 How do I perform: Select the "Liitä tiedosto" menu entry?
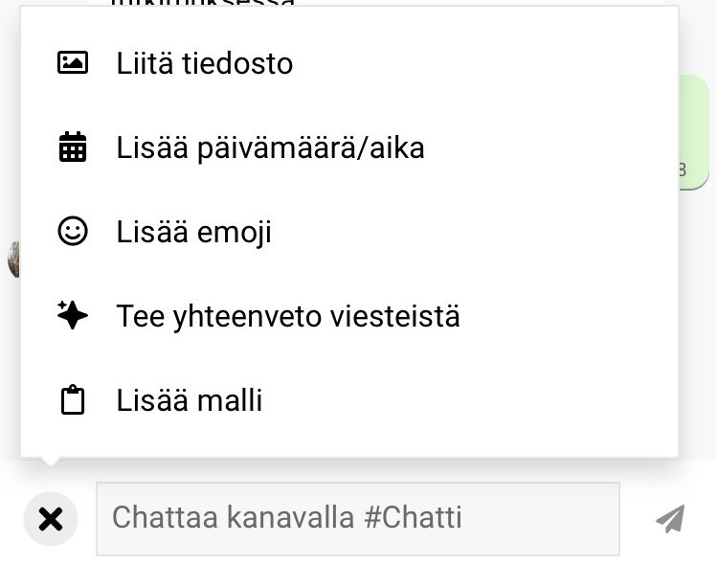pyautogui.click(x=205, y=63)
